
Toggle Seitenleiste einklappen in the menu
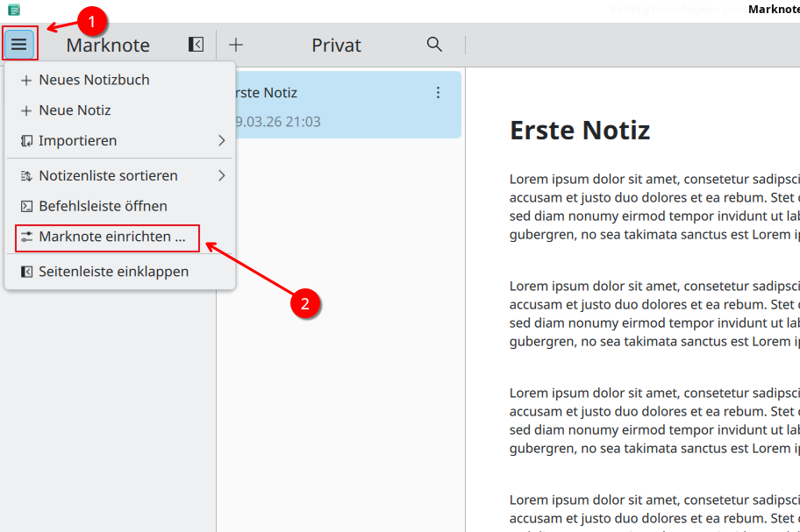click(113, 272)
